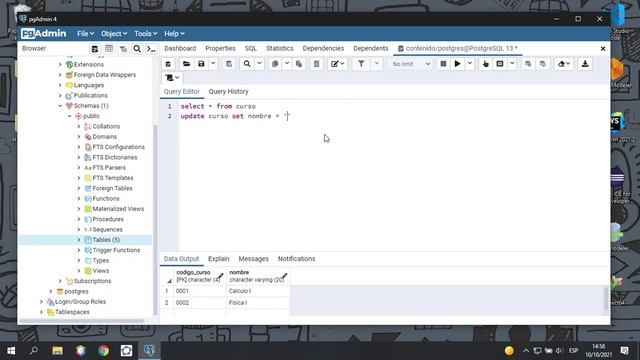Open File Explorer from the taskbar
The width and height of the screenshot is (640, 360).
pos(57,351)
